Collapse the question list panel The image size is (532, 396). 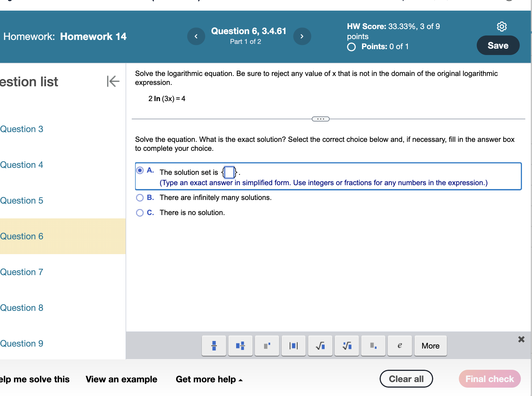tap(112, 82)
